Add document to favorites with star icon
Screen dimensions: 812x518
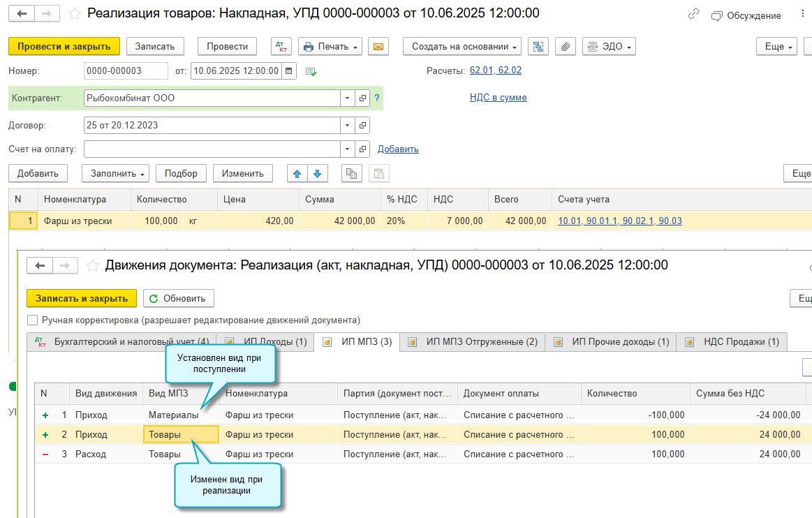click(75, 13)
